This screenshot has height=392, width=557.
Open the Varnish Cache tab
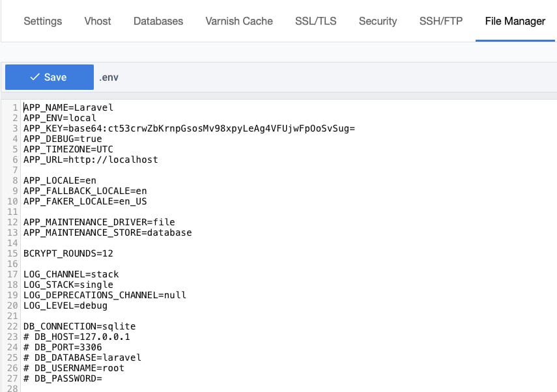pos(238,21)
